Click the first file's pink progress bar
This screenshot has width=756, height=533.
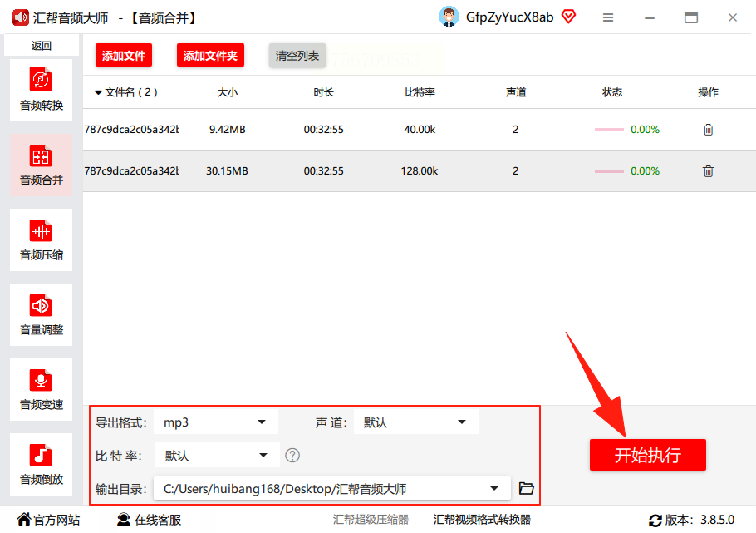(609, 130)
